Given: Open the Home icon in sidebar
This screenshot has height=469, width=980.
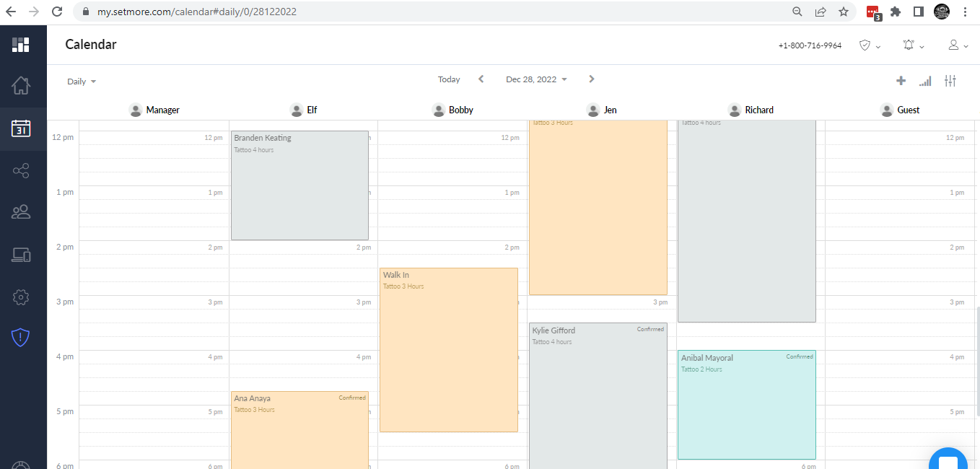Looking at the screenshot, I should tap(21, 86).
